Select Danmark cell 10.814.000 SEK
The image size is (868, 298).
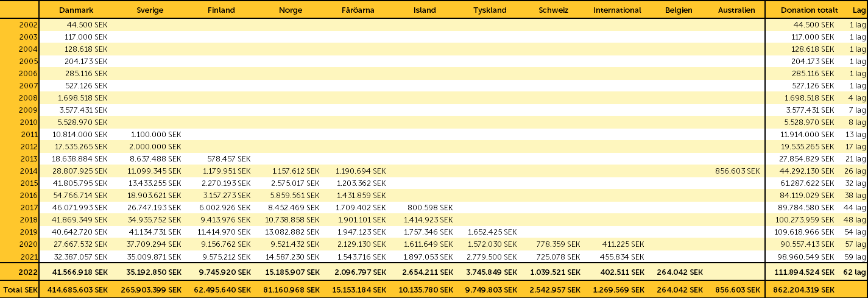[x=80, y=134]
